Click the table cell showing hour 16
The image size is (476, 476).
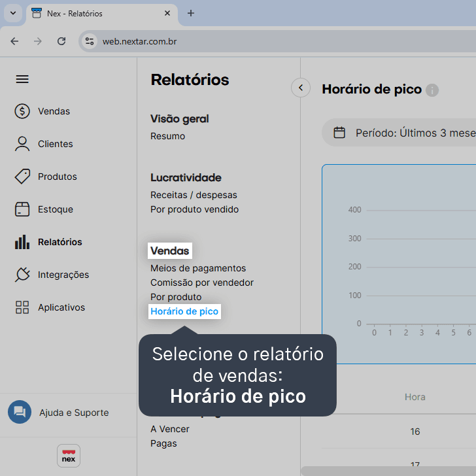[x=415, y=432]
